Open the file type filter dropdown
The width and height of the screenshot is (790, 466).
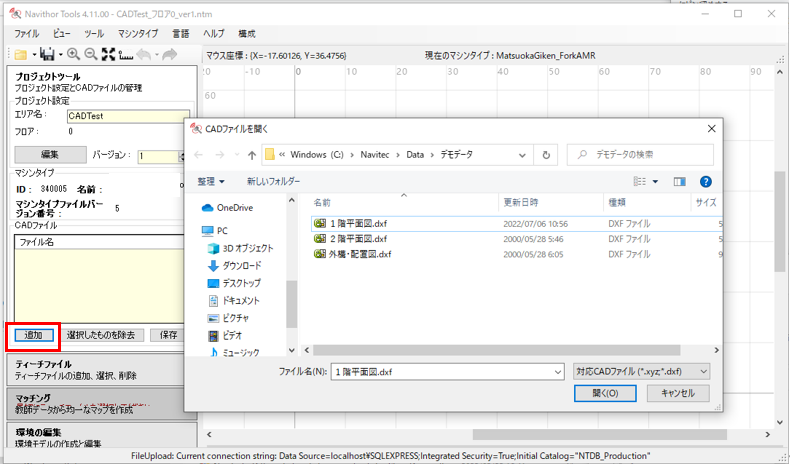642,371
